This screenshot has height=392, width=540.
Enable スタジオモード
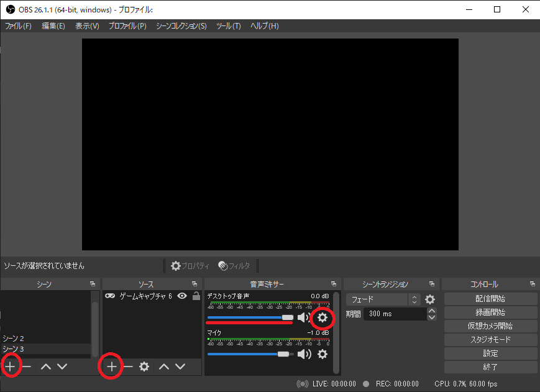(490, 340)
